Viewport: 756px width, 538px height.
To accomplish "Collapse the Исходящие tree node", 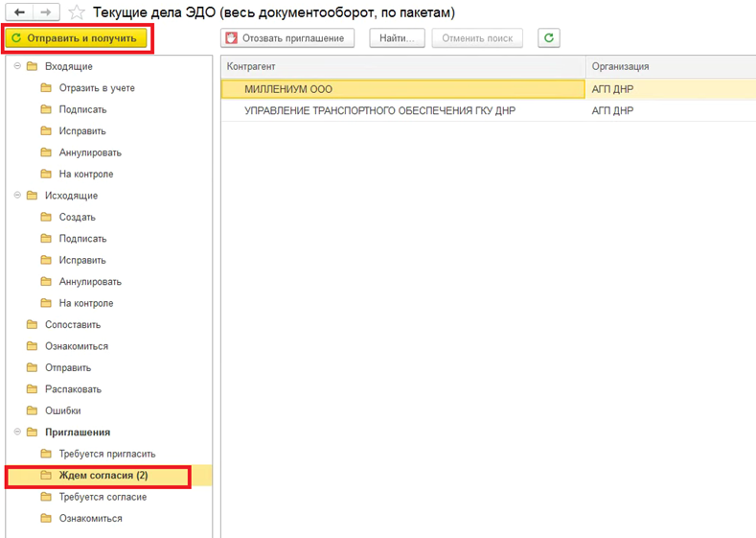I will [x=17, y=196].
